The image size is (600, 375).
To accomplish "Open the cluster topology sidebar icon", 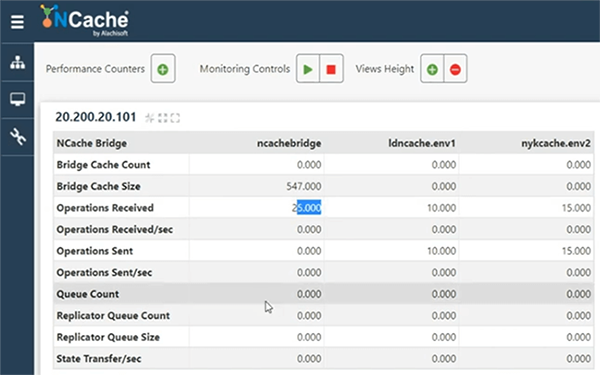I will point(18,62).
